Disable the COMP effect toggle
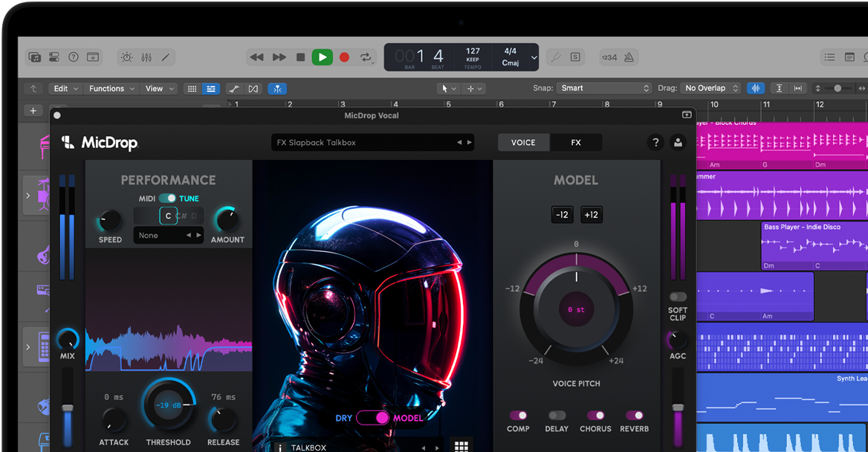Image resolution: width=868 pixels, height=452 pixels. click(518, 416)
